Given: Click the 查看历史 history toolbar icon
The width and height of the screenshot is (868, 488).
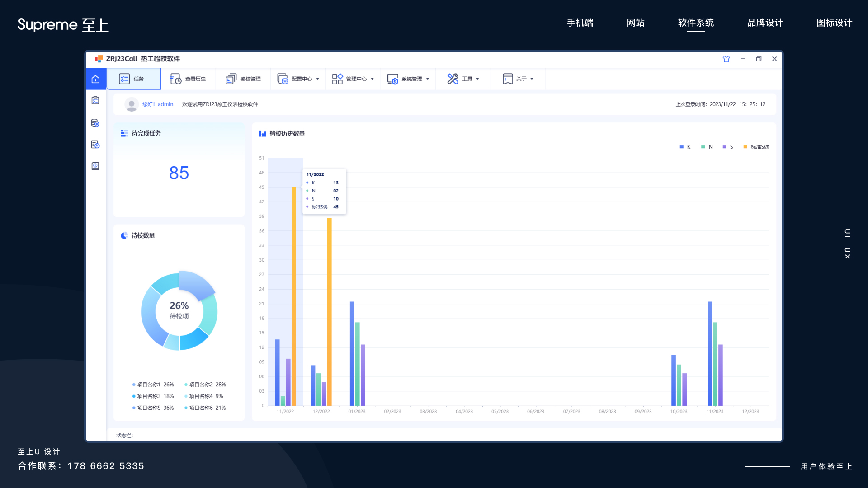Looking at the screenshot, I should click(176, 79).
